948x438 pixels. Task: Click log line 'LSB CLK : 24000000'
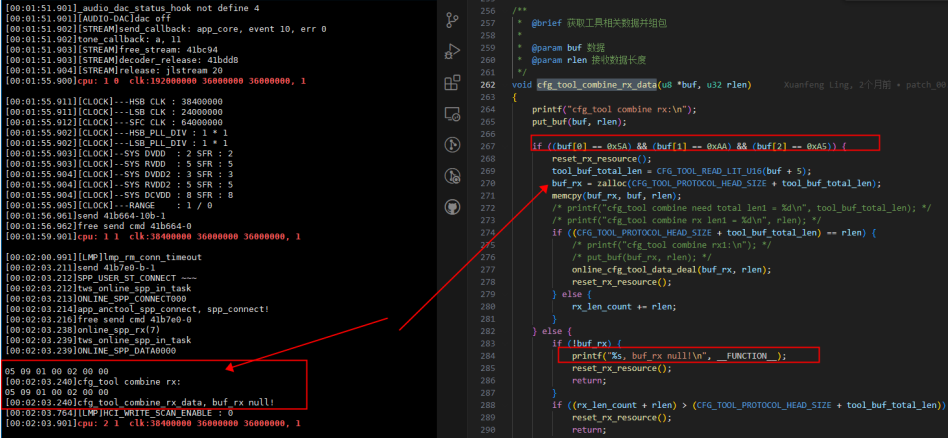(x=114, y=113)
